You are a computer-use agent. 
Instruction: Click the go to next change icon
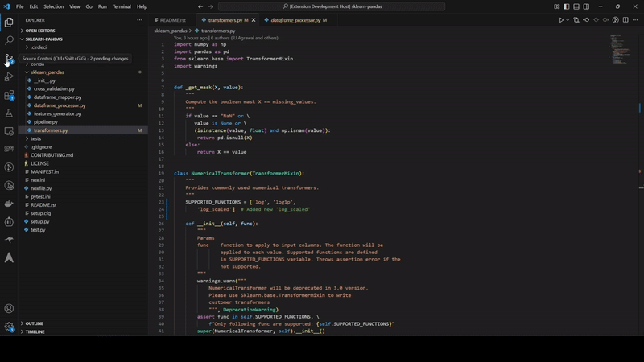(x=606, y=19)
